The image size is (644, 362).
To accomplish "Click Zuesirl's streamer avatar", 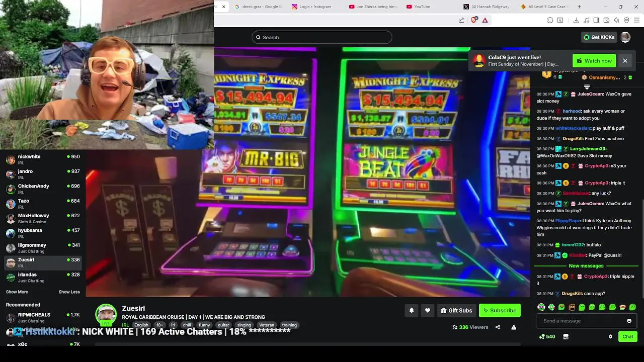I will [106, 314].
